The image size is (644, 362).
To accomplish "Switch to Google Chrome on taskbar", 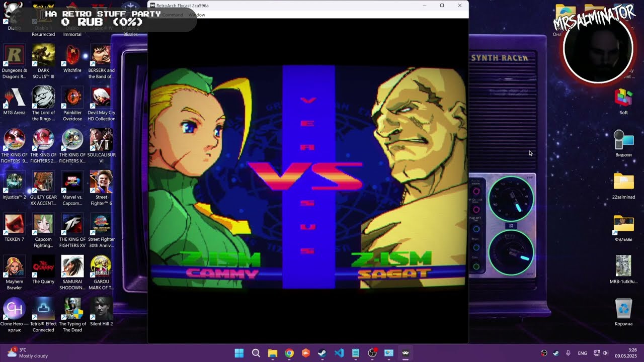I will pyautogui.click(x=289, y=353).
